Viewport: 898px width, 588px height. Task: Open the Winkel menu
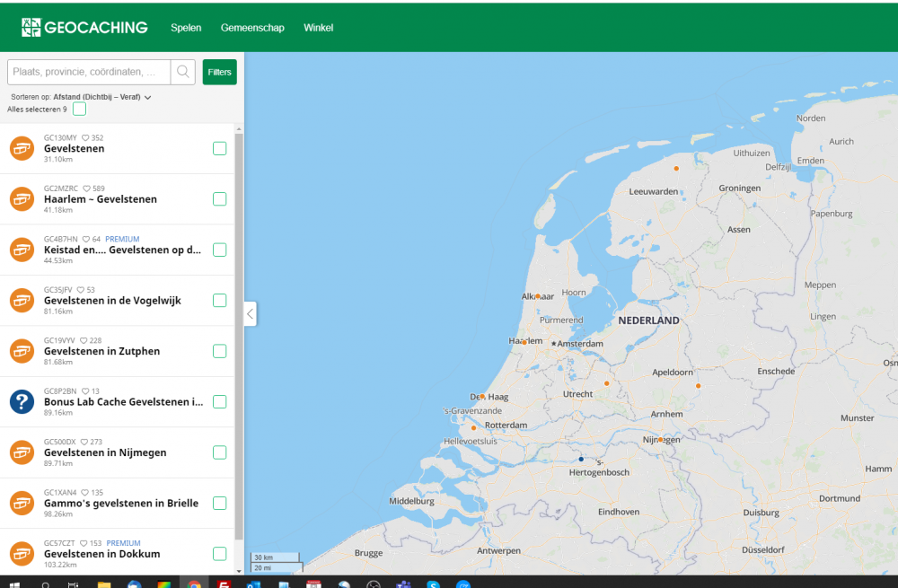click(x=318, y=28)
